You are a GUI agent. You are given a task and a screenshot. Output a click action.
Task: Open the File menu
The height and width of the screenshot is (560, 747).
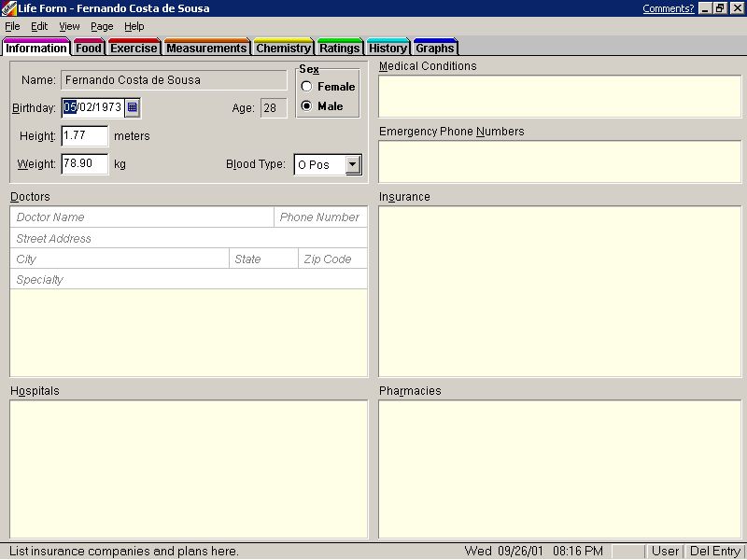point(12,26)
